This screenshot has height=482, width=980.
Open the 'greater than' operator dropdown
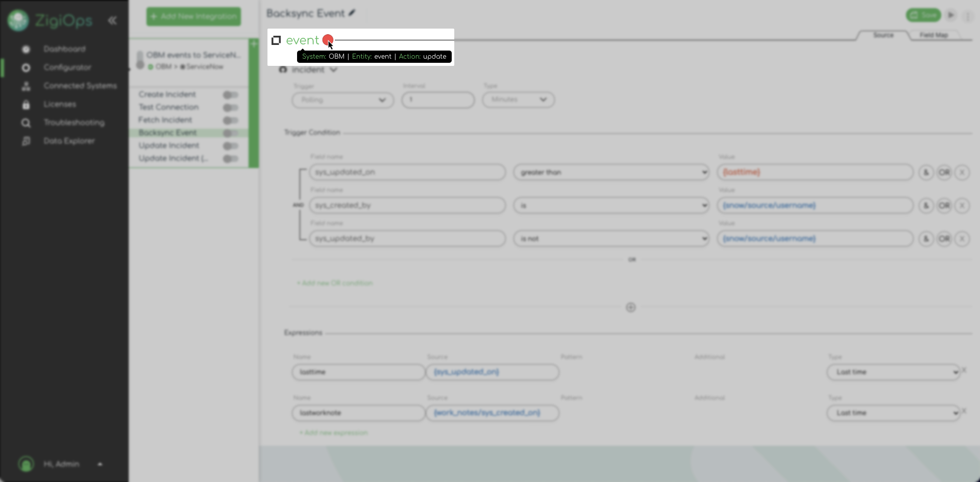[x=611, y=173]
